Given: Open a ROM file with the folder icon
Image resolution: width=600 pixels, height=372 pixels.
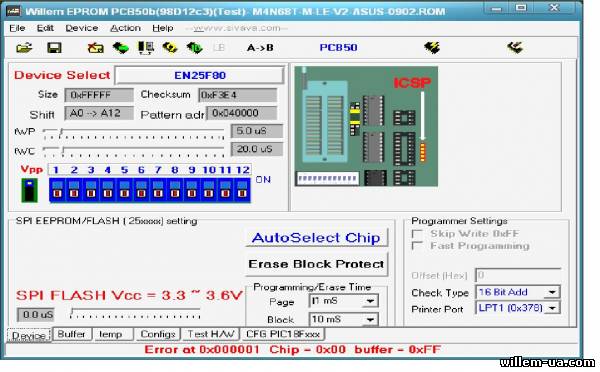Looking at the screenshot, I should coord(24,48).
